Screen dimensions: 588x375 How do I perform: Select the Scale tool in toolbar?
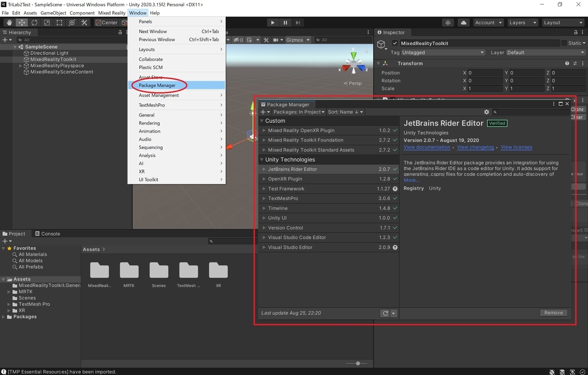[x=47, y=23]
